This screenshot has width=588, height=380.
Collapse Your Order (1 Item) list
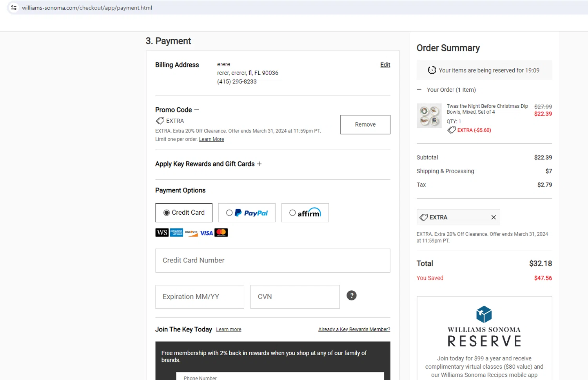click(x=419, y=90)
